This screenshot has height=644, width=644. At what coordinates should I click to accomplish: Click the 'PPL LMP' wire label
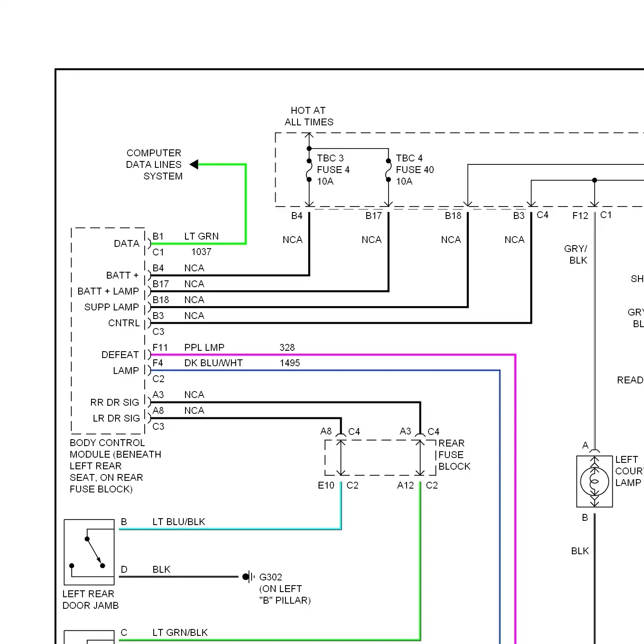204,347
